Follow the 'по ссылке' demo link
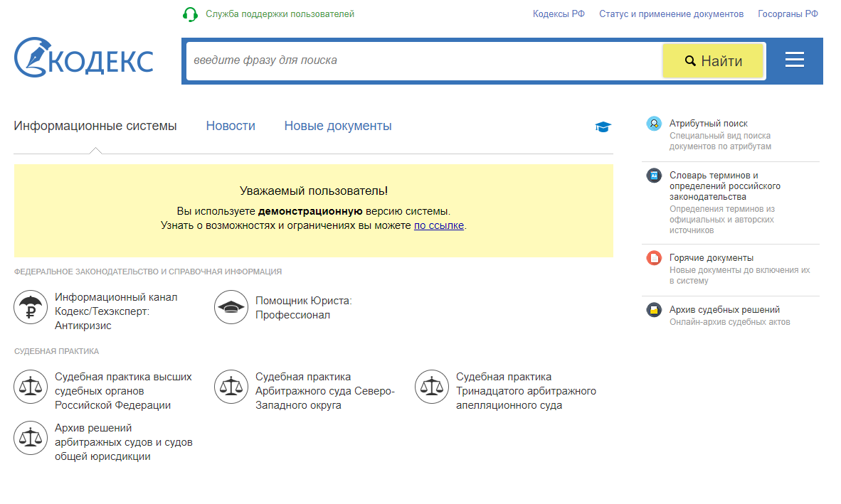The width and height of the screenshot is (841, 504). point(439,225)
